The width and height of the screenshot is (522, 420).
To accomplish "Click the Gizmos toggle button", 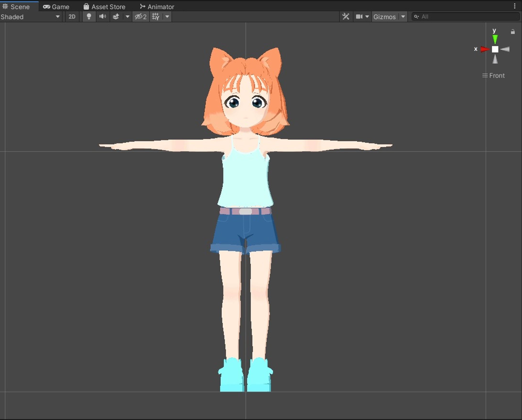I will [385, 17].
